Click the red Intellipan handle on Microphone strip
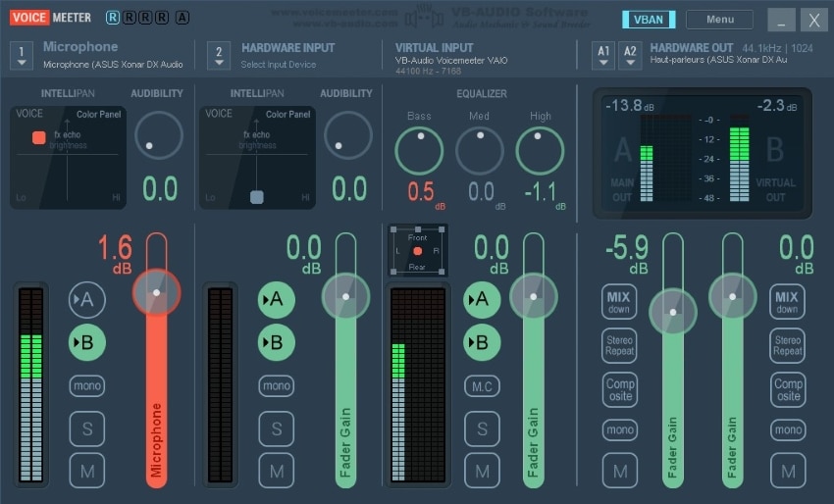This screenshot has width=834, height=504. (x=39, y=137)
